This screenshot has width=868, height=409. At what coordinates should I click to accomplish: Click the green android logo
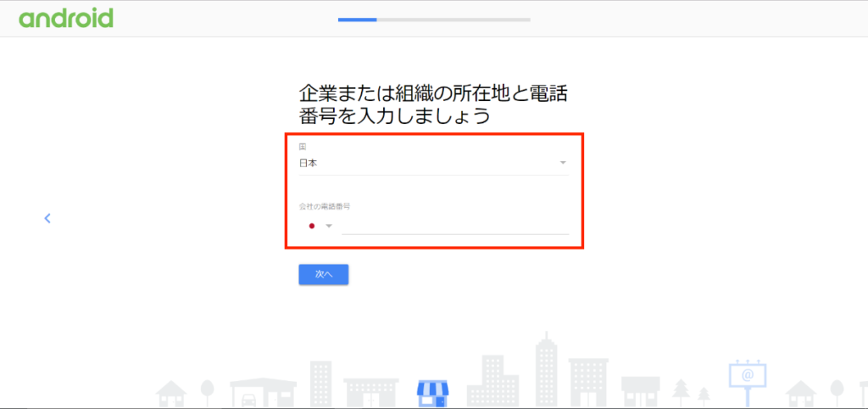tap(65, 18)
